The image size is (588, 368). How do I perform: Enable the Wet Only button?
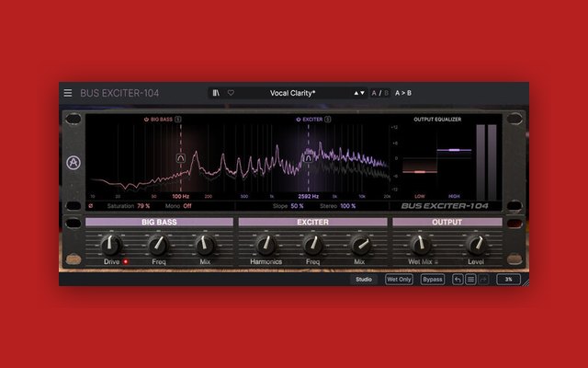(x=399, y=279)
